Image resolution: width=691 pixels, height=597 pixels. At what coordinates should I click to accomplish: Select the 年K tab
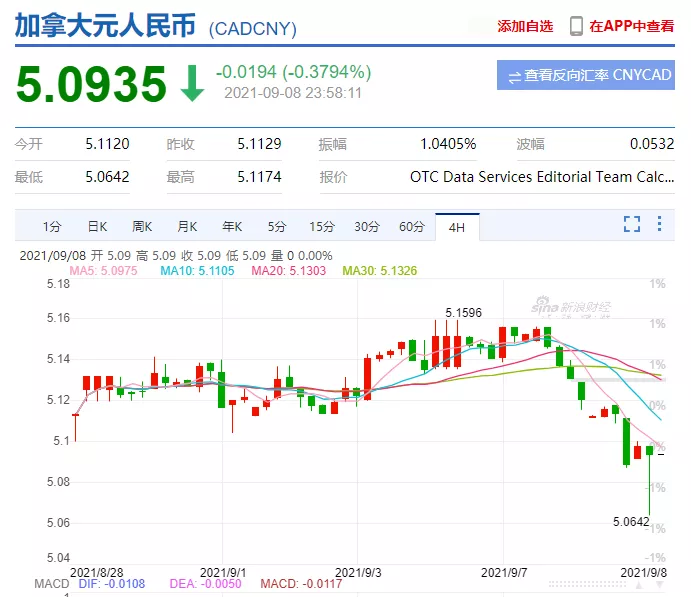pos(232,226)
